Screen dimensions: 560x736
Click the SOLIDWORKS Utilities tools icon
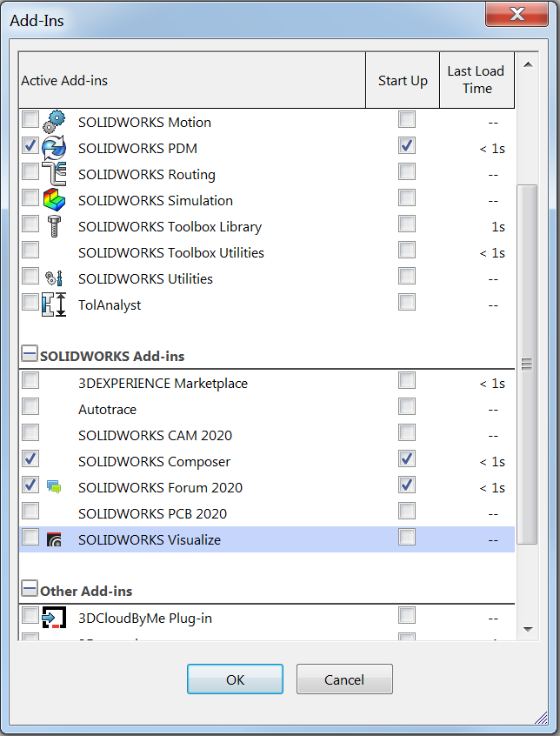[54, 278]
